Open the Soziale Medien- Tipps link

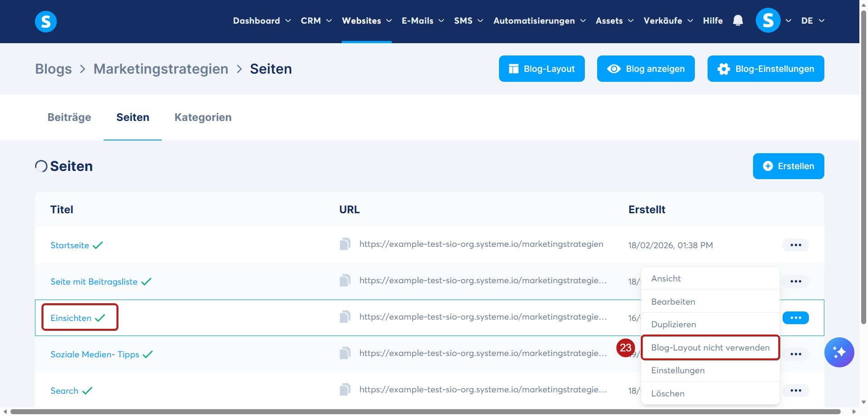95,355
